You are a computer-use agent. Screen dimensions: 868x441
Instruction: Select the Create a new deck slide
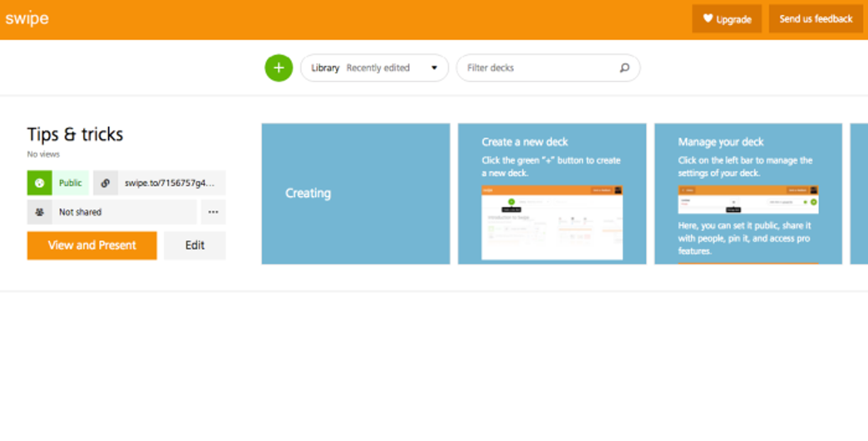(552, 194)
